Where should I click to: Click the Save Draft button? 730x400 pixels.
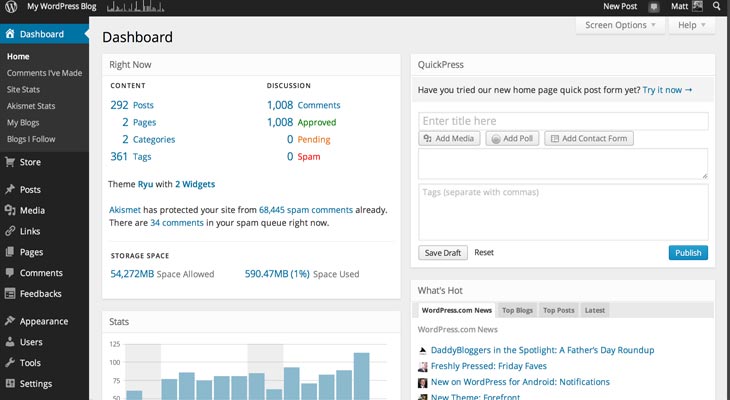tap(443, 253)
